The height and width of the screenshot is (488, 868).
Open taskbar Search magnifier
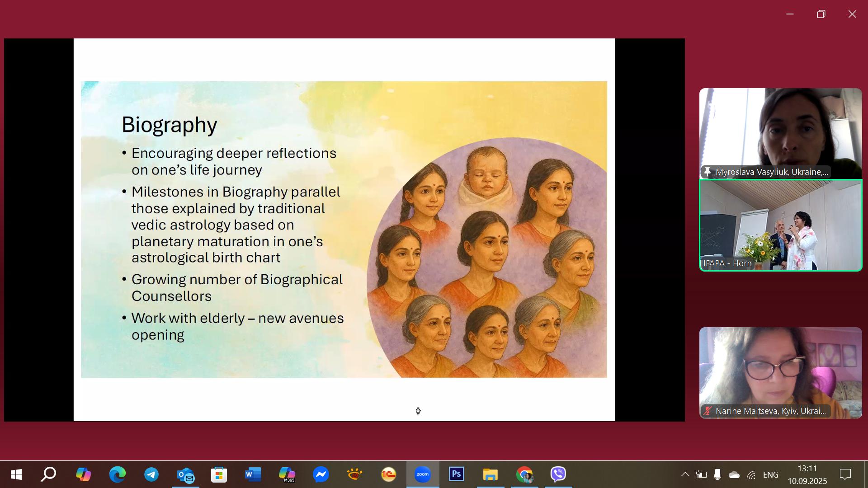click(49, 474)
